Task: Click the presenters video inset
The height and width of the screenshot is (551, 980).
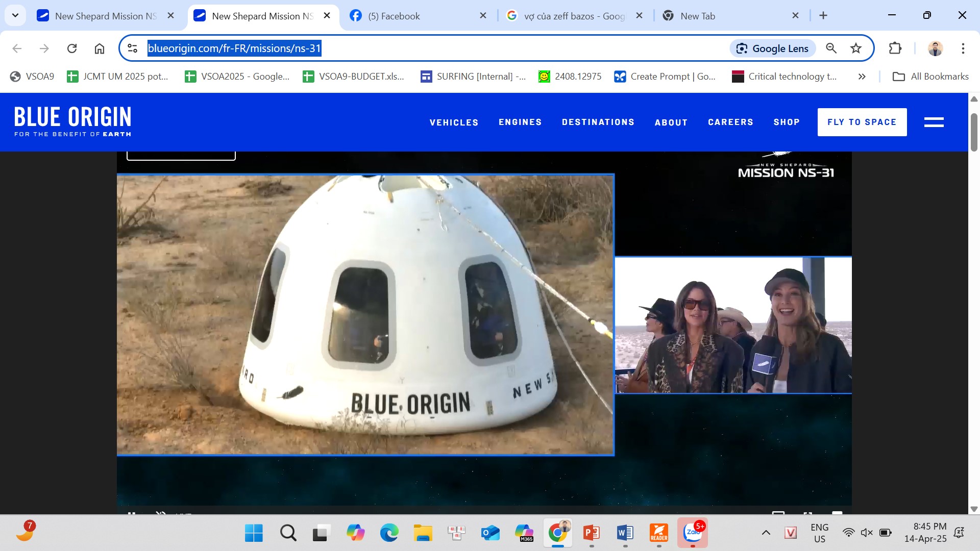Action: pos(733,325)
